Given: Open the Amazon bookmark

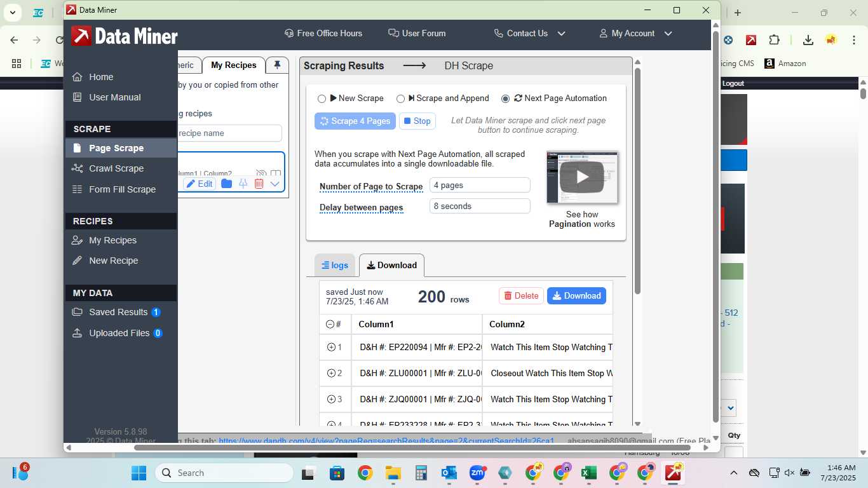Looking at the screenshot, I should (785, 64).
